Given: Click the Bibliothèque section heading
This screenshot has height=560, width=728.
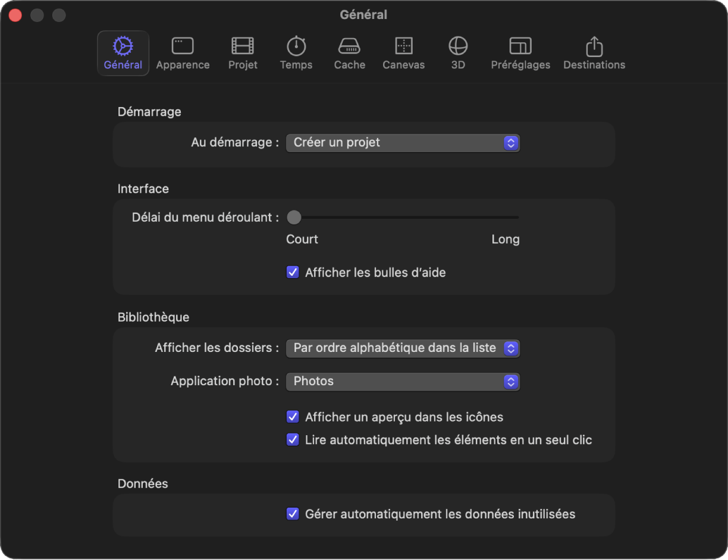Looking at the screenshot, I should 153,317.
